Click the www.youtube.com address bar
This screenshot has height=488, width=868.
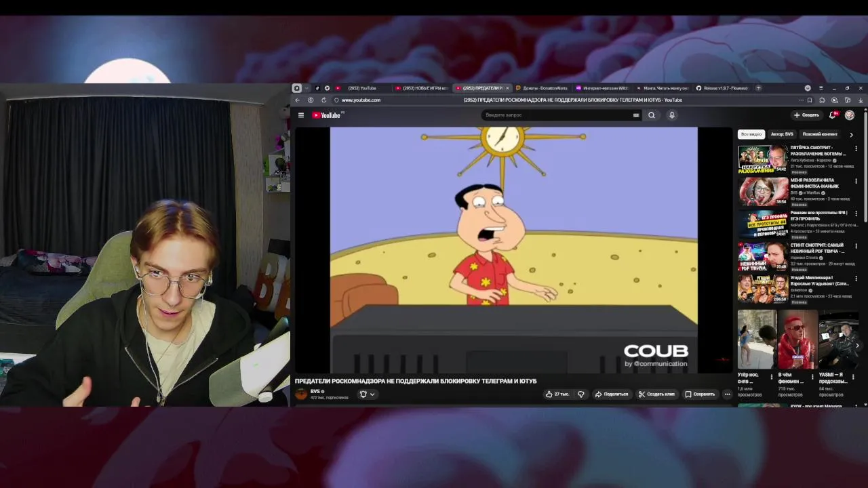361,100
